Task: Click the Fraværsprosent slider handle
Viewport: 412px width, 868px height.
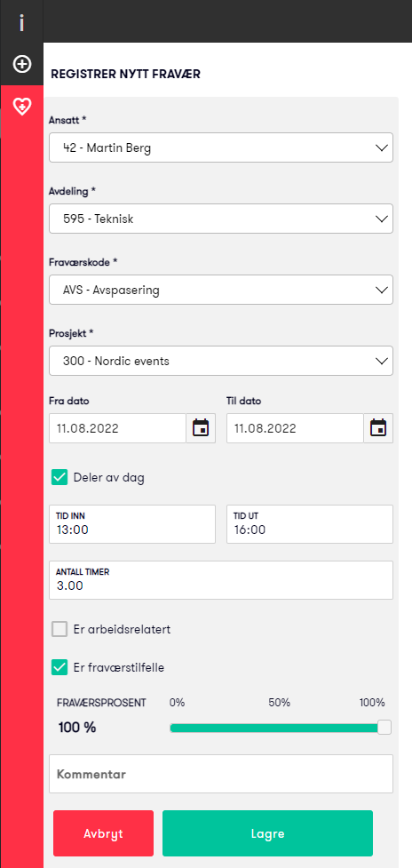Action: pyautogui.click(x=384, y=728)
